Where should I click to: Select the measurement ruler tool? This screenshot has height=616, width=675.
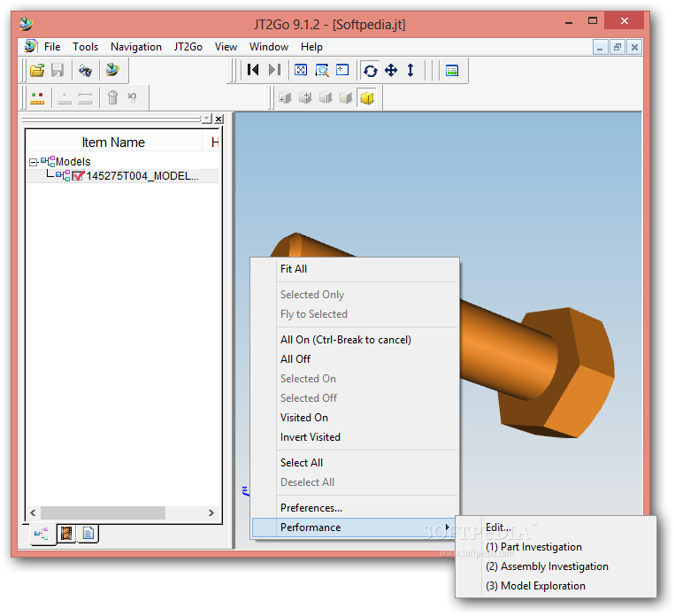point(37,98)
